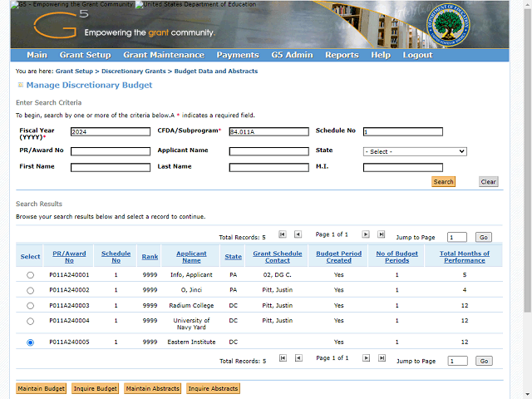
Task: Collapse the Manage Discretionary Budget section icon
Action: pos(20,86)
